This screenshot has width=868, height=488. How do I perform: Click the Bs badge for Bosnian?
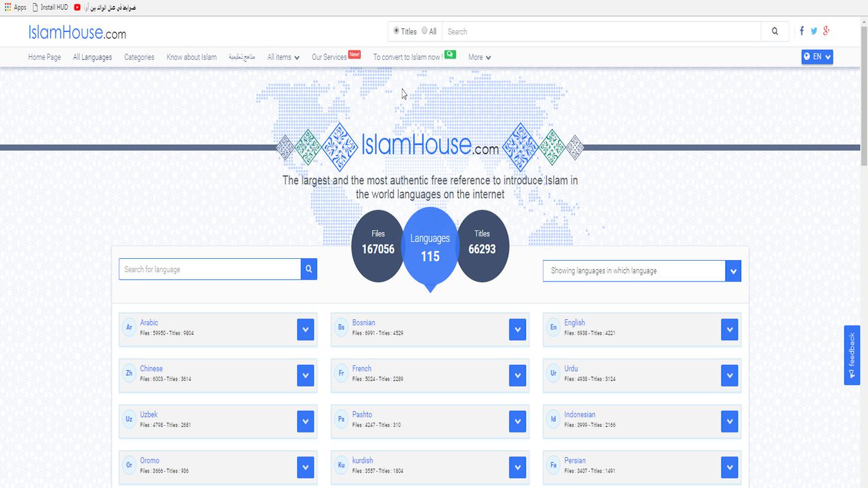[x=341, y=327]
